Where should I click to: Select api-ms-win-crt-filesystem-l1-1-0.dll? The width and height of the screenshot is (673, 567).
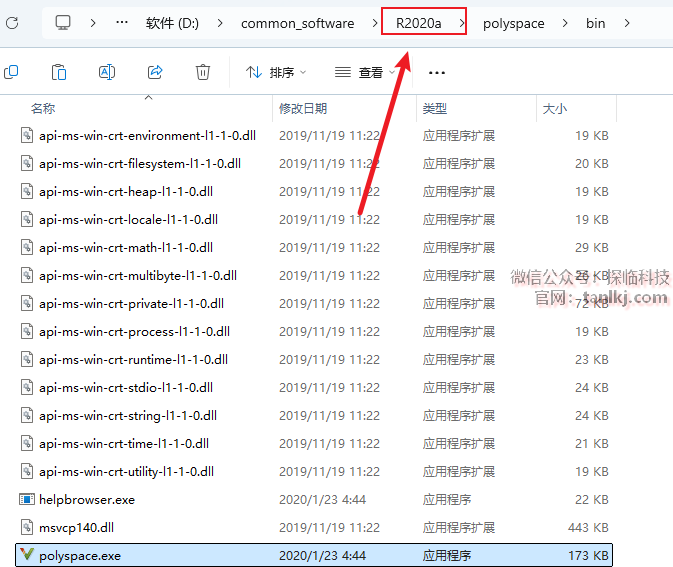click(140, 164)
